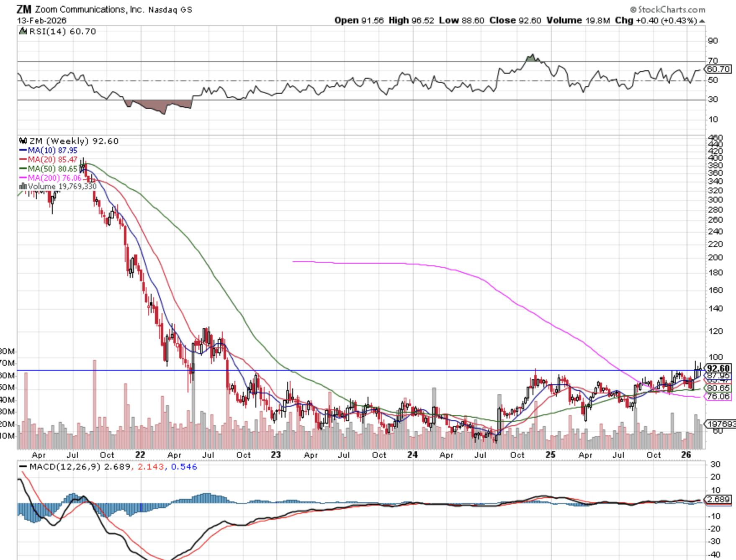Click the 22 year label on time axis
The height and width of the screenshot is (560, 736).
(140, 455)
